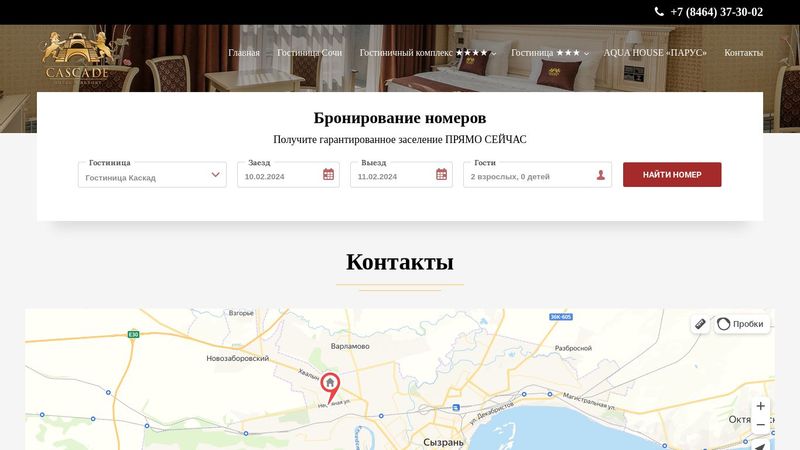Expand the Гостиница hotel selection dropdown

point(152,175)
